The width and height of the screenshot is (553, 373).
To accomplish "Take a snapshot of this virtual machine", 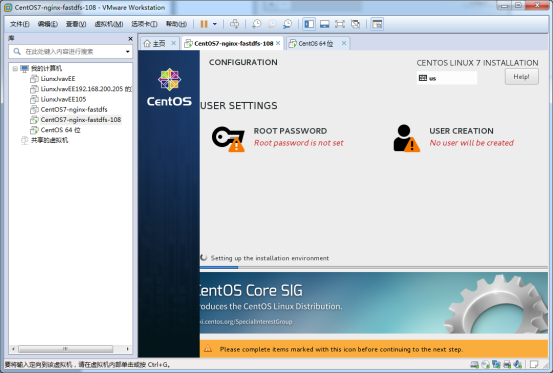I will pos(256,24).
